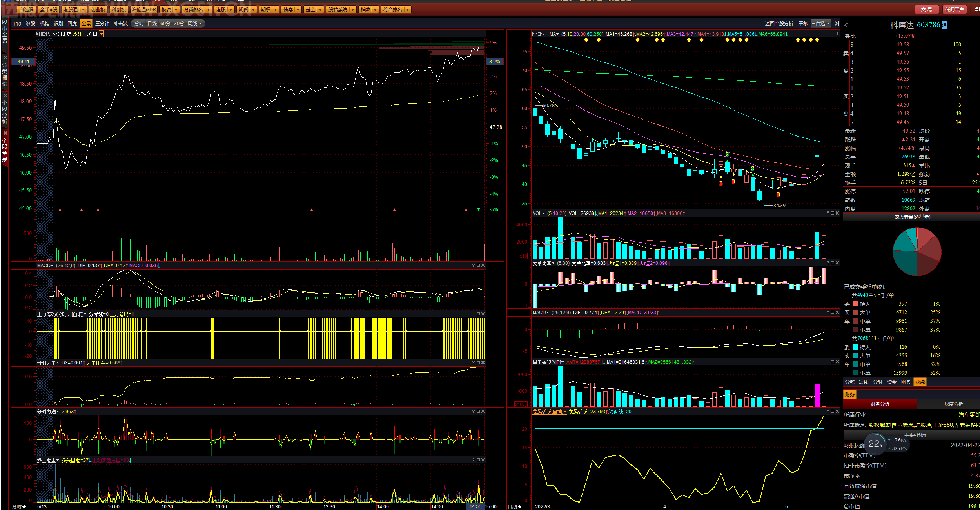Screen dimensions: 980x510
Task: Switch chart period to 30分
Action: coord(179,24)
